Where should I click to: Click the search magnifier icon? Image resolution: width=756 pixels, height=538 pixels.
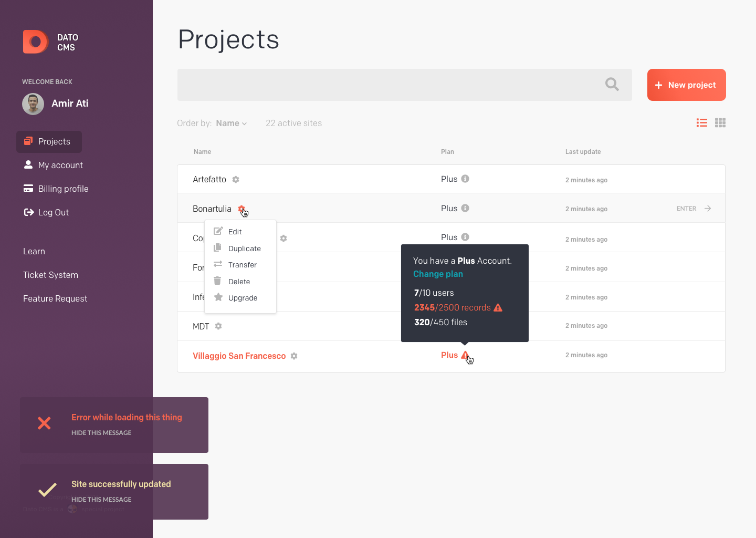[x=612, y=85]
